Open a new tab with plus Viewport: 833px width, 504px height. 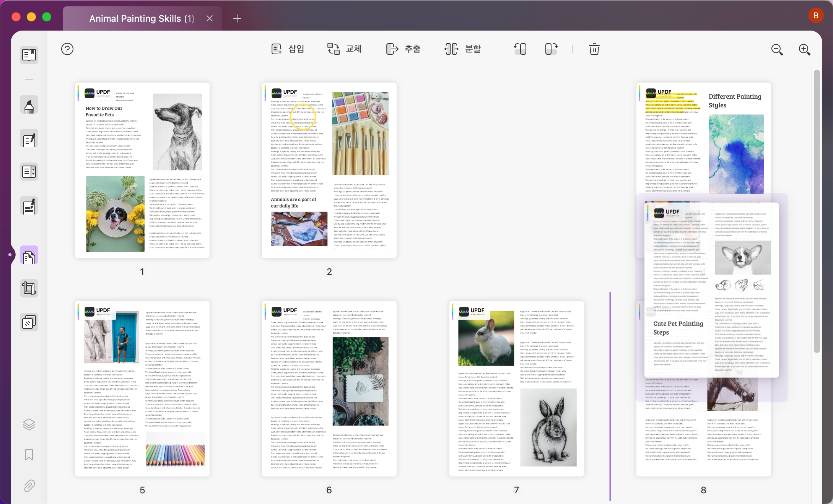pyautogui.click(x=237, y=18)
